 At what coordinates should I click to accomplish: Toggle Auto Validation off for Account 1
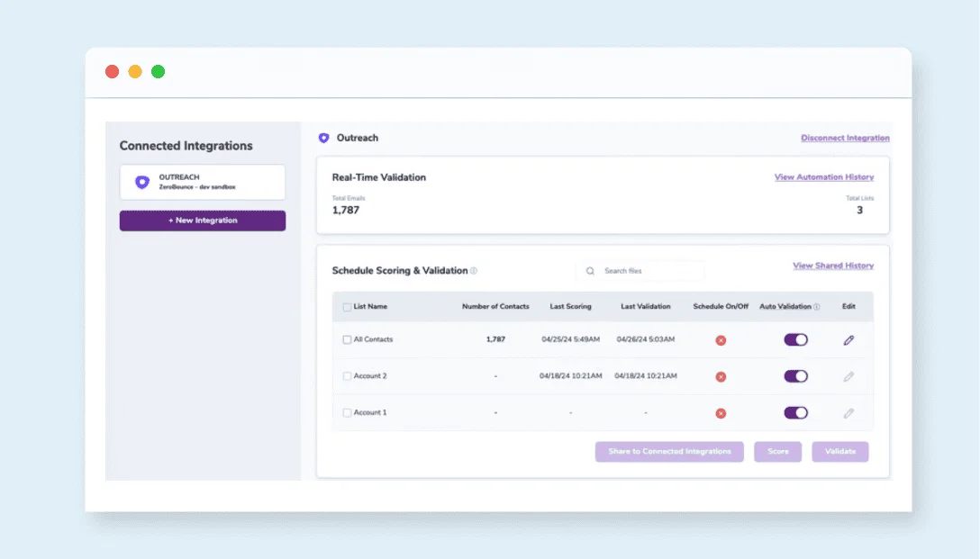[x=794, y=412]
